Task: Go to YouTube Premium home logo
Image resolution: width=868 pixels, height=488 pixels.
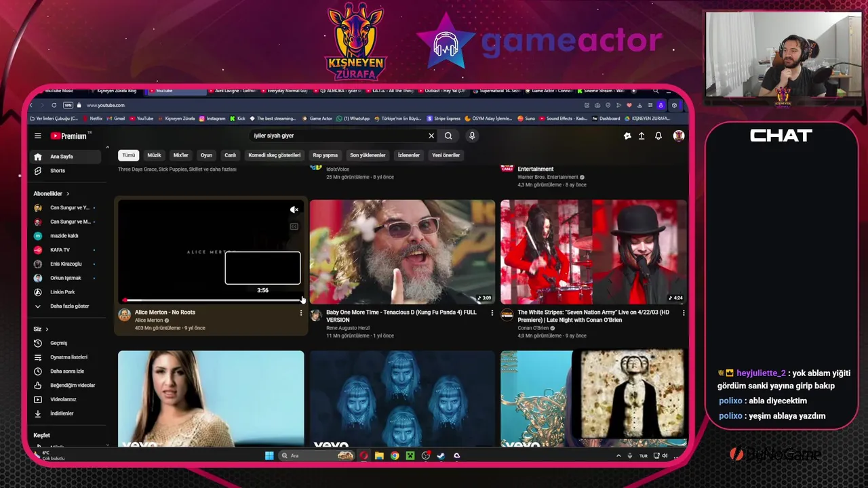Action: (68, 136)
